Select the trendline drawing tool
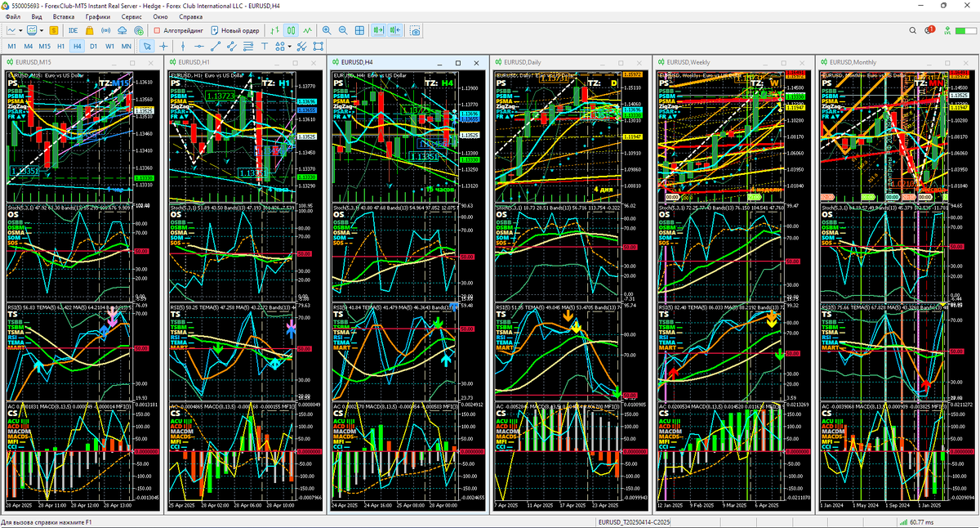This screenshot has width=980, height=528. (215, 47)
